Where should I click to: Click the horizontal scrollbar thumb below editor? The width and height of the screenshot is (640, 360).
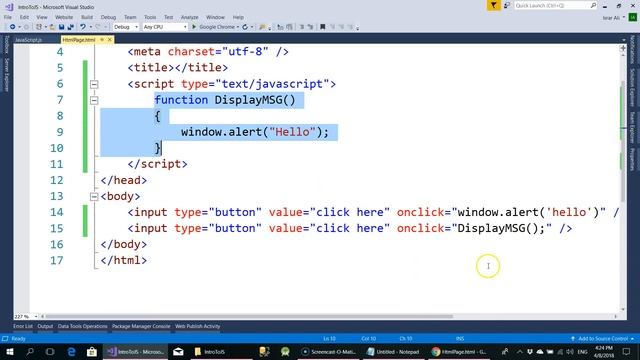[249, 316]
